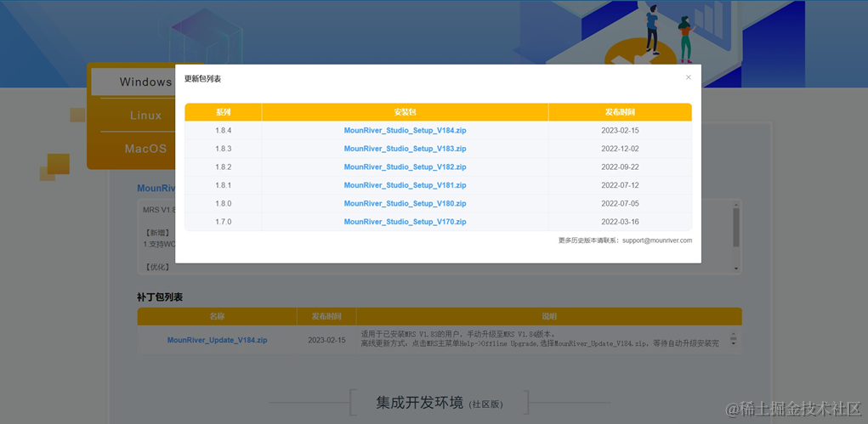Click the 系列 column header
This screenshot has width=868, height=424.
(223, 112)
